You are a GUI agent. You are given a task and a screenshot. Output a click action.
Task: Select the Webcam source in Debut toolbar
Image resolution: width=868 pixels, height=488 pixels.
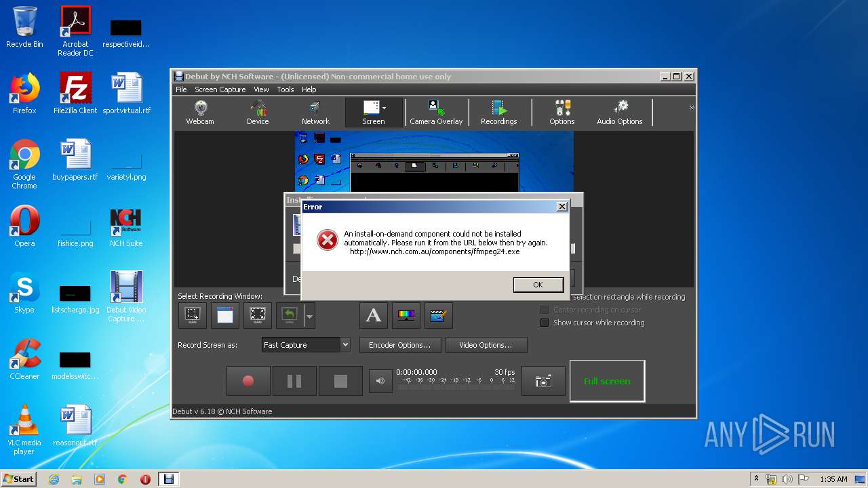pyautogui.click(x=200, y=113)
